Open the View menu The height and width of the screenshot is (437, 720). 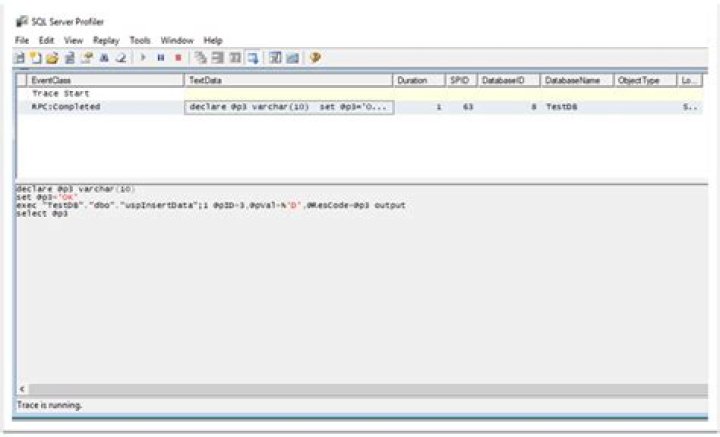[x=73, y=40]
